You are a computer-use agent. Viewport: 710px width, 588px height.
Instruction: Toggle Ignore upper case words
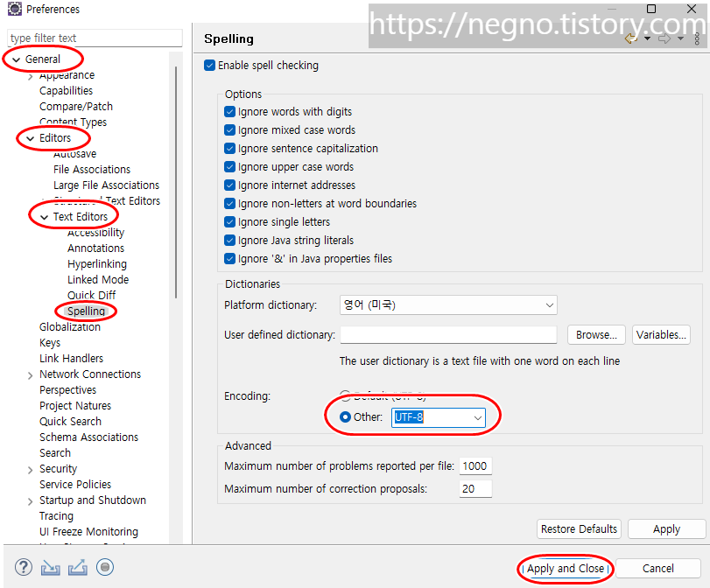229,166
